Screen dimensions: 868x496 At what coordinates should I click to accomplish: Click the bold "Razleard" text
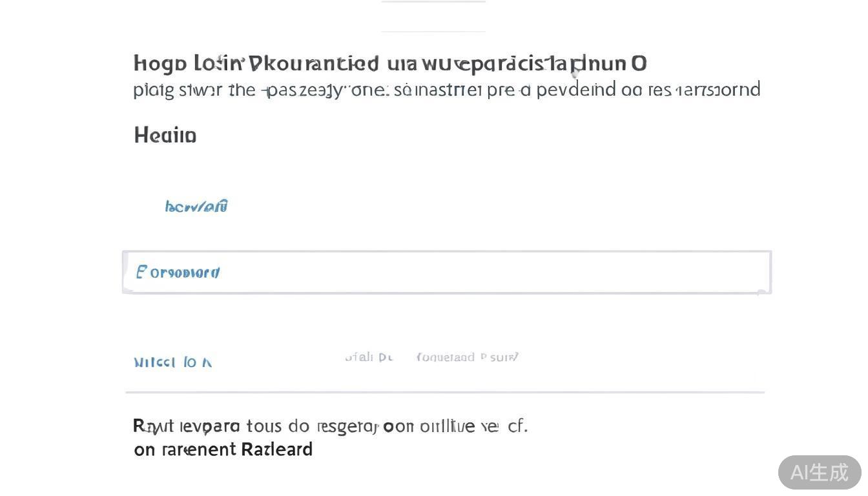(276, 449)
